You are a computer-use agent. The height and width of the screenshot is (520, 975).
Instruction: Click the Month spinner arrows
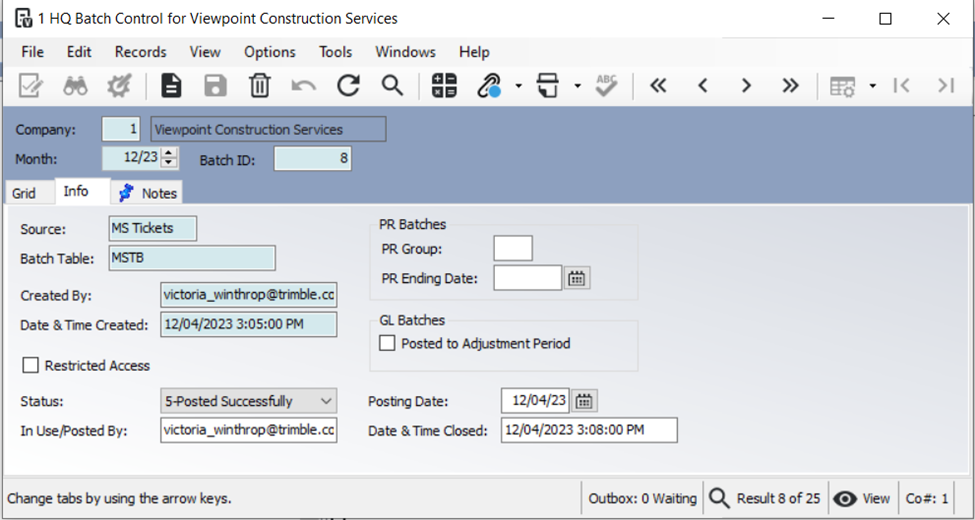click(x=169, y=157)
